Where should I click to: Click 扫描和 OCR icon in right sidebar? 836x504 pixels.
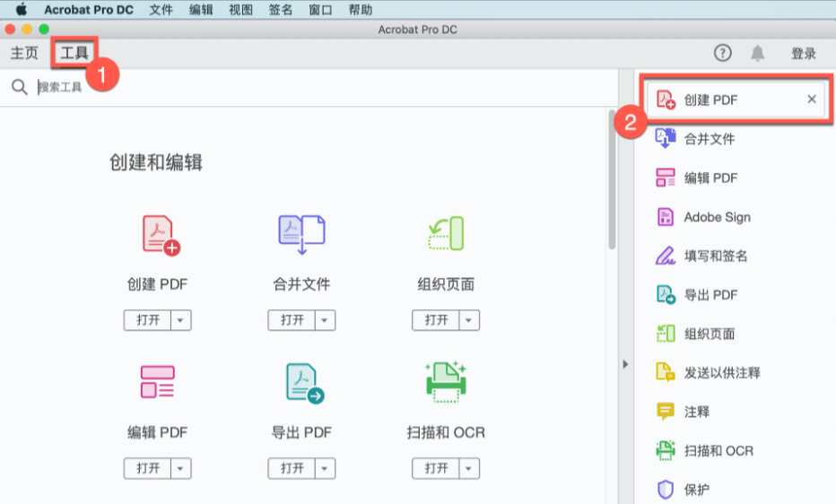click(x=666, y=451)
